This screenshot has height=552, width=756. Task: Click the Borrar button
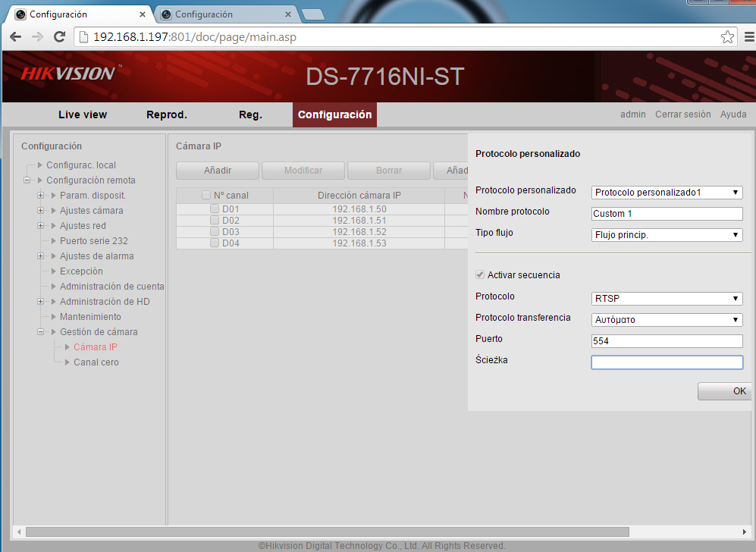[x=388, y=170]
